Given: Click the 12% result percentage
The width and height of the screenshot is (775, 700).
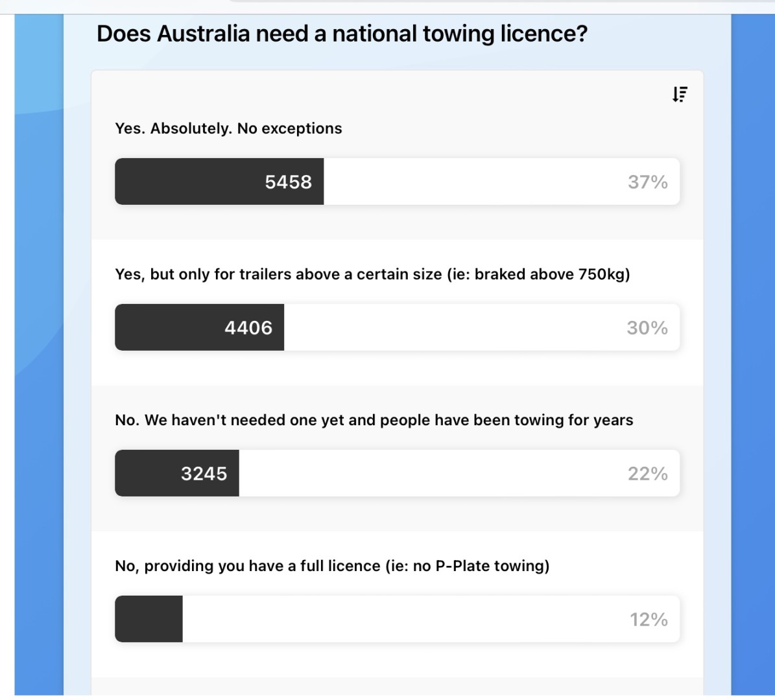Looking at the screenshot, I should point(649,620).
